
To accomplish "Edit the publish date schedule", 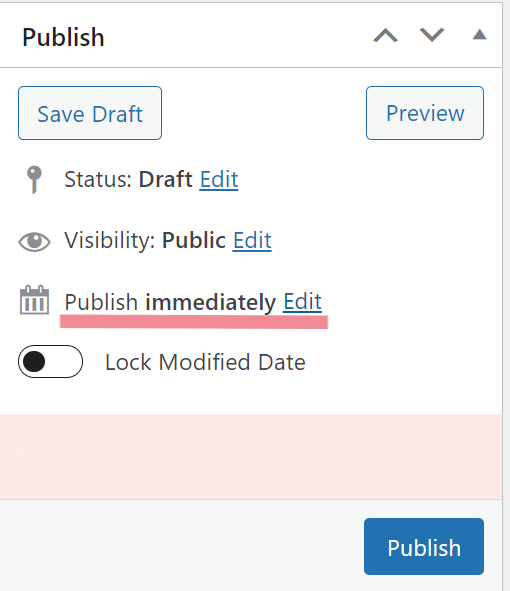I will pos(302,302).
